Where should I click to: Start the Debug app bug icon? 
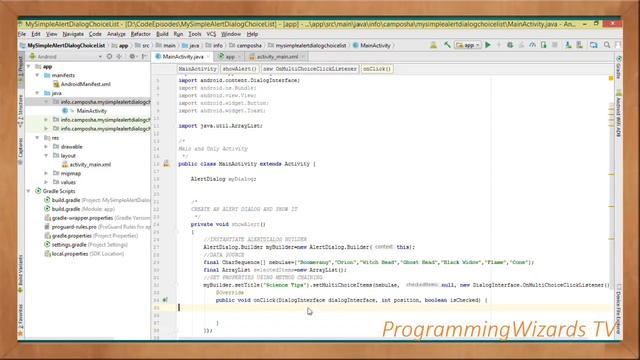pos(510,45)
